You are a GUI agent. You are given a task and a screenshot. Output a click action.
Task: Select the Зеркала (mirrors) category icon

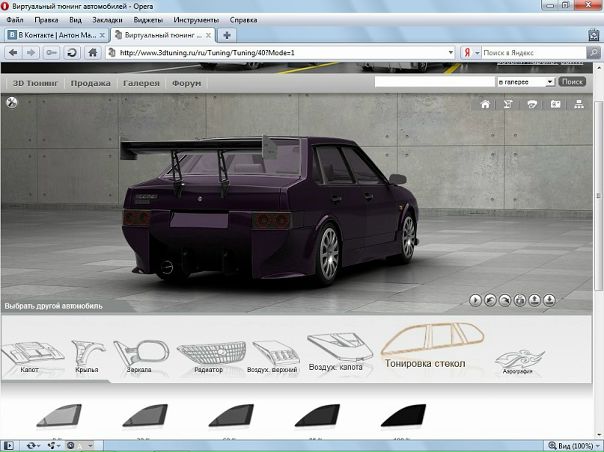coord(139,353)
